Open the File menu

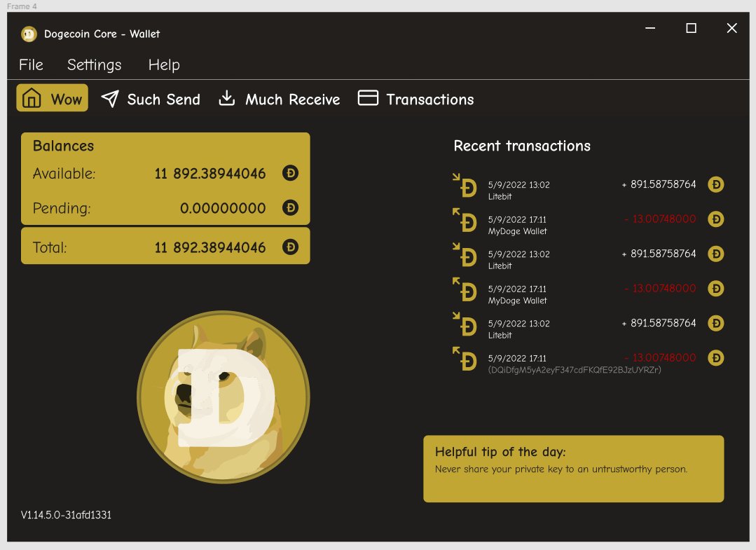tap(31, 64)
